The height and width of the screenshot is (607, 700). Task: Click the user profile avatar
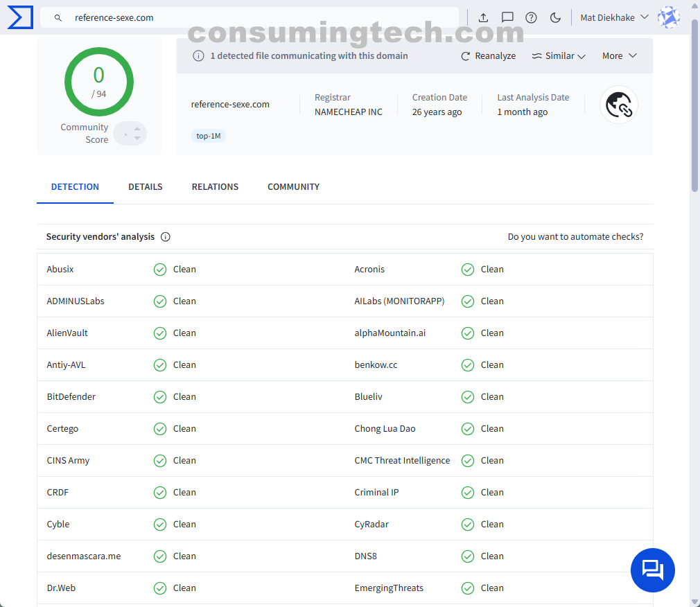coord(668,17)
